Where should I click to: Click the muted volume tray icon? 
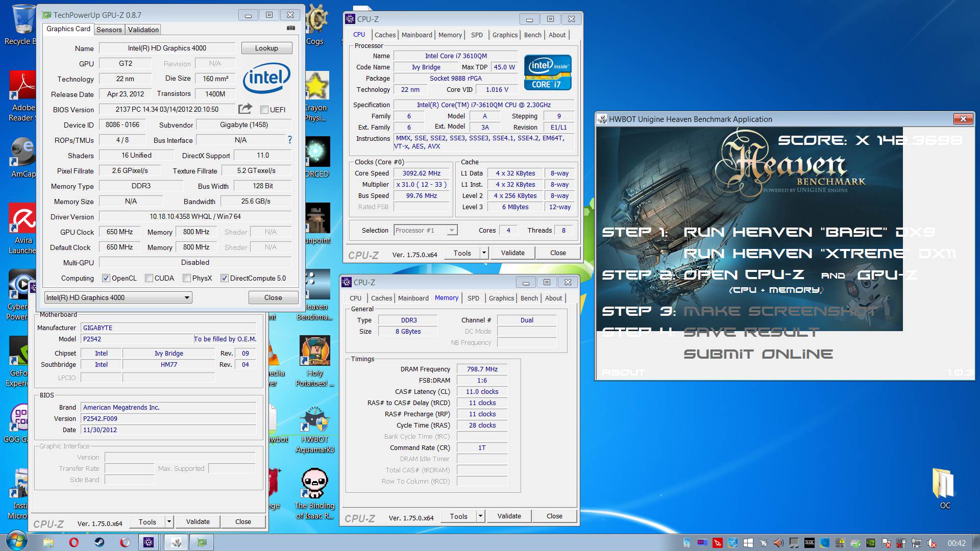[932, 543]
